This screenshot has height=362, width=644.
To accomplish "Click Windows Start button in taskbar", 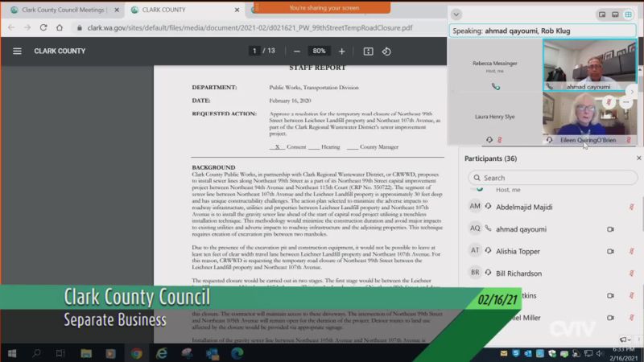I will (x=12, y=353).
